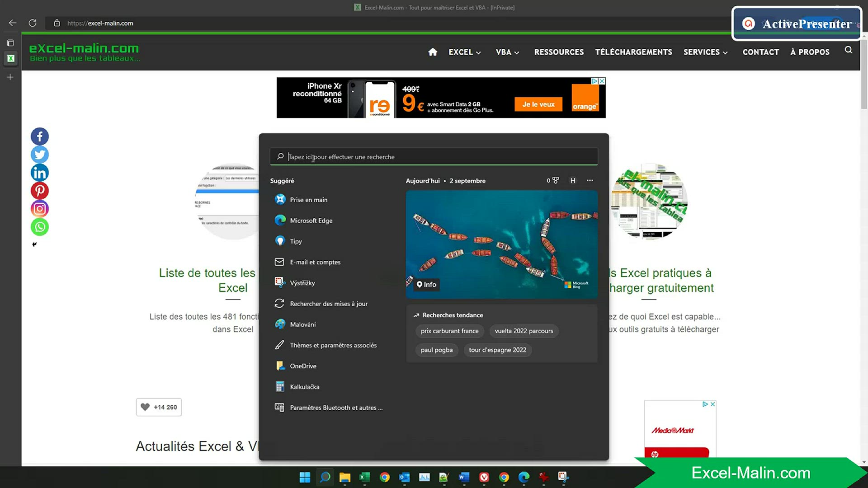Click the prix carburant france trend
Image resolution: width=868 pixels, height=488 pixels.
click(449, 331)
